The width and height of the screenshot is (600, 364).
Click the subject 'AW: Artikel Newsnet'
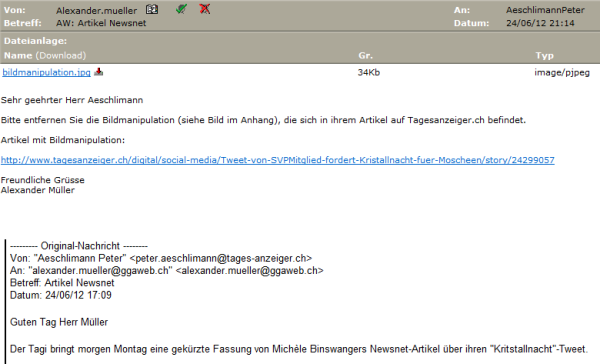point(101,23)
